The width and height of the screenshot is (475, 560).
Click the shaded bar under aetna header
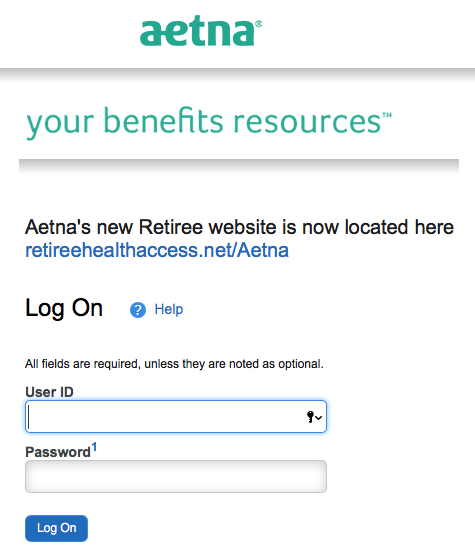pyautogui.click(x=238, y=75)
